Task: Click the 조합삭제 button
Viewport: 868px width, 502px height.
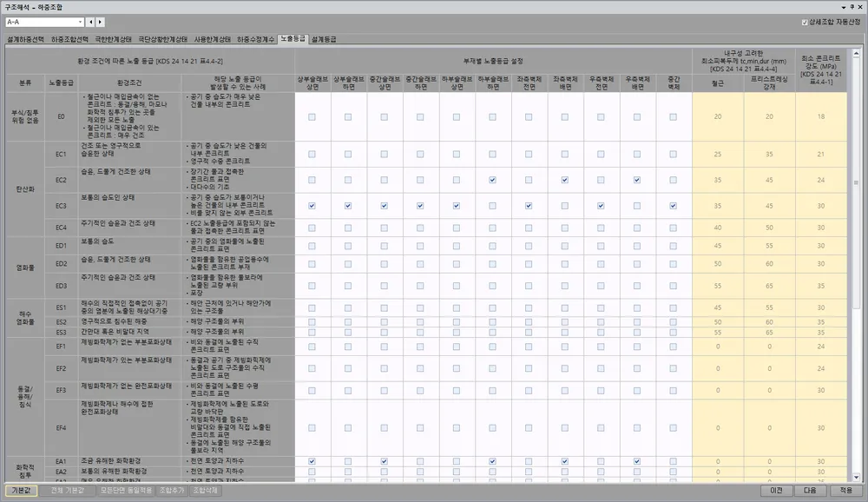Action: point(205,491)
